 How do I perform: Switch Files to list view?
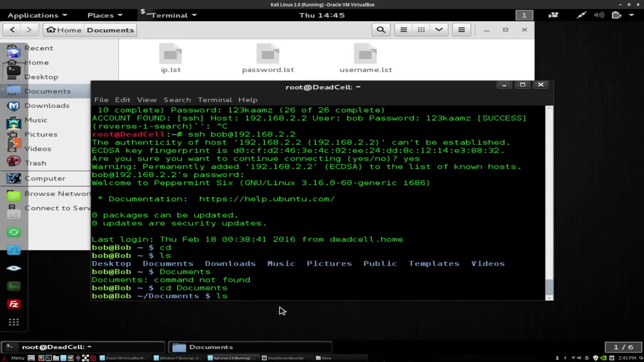[x=404, y=30]
